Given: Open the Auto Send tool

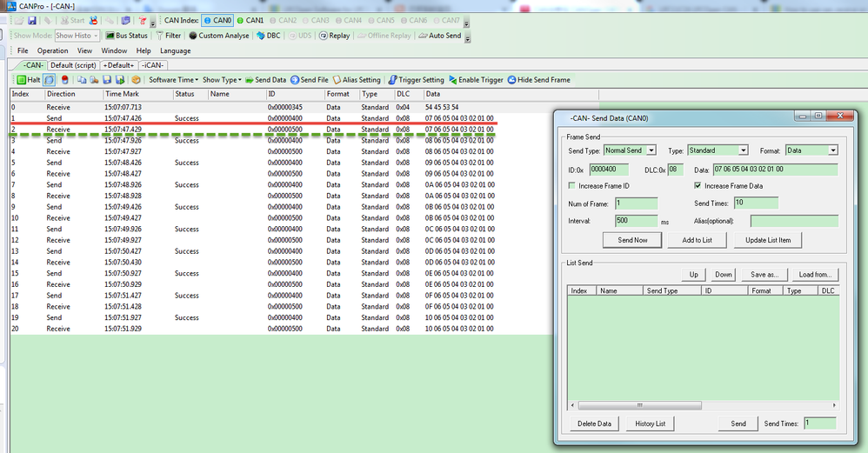Looking at the screenshot, I should coord(439,36).
